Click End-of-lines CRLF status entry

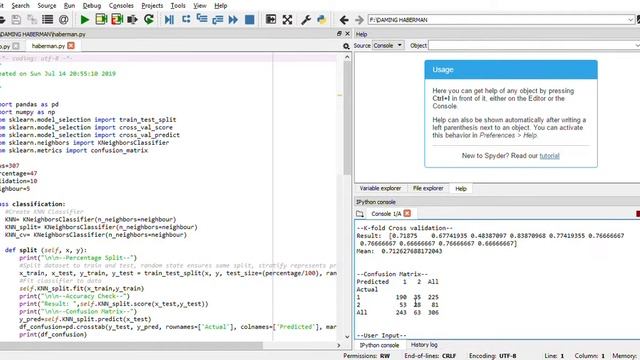[430, 356]
